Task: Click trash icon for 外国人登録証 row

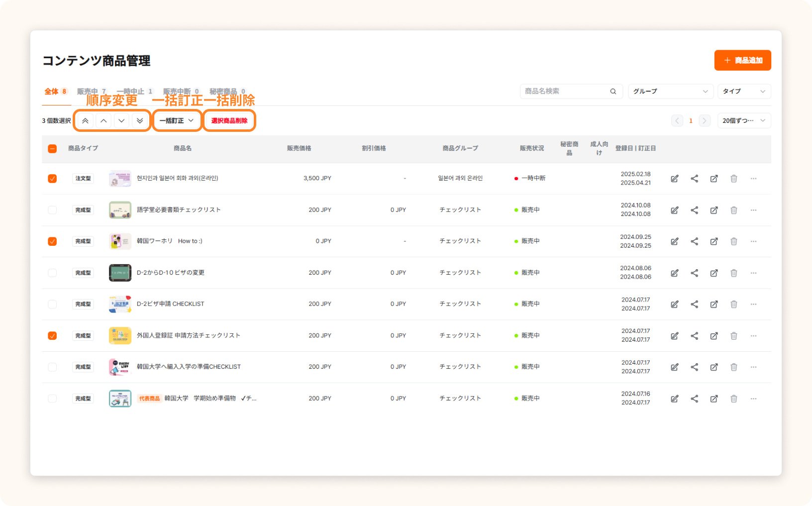Action: pyautogui.click(x=733, y=336)
